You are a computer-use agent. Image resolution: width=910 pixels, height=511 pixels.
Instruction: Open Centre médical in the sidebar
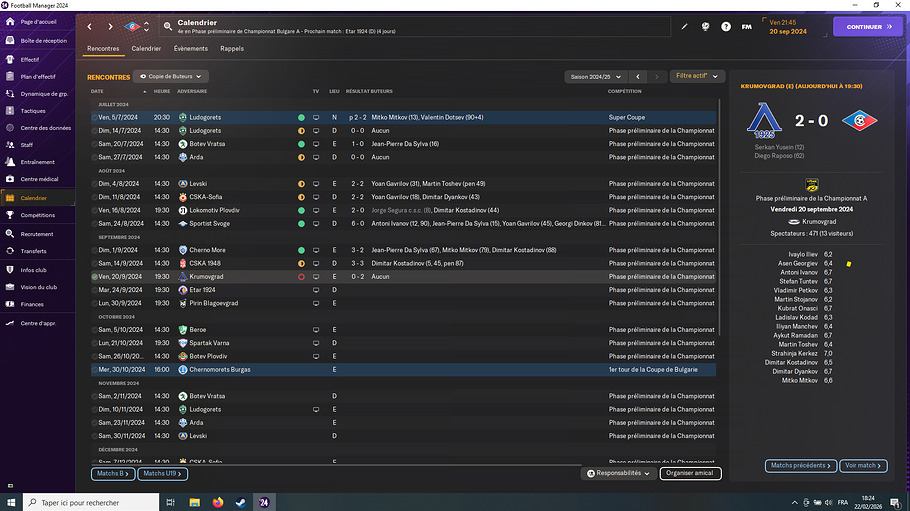click(x=39, y=179)
